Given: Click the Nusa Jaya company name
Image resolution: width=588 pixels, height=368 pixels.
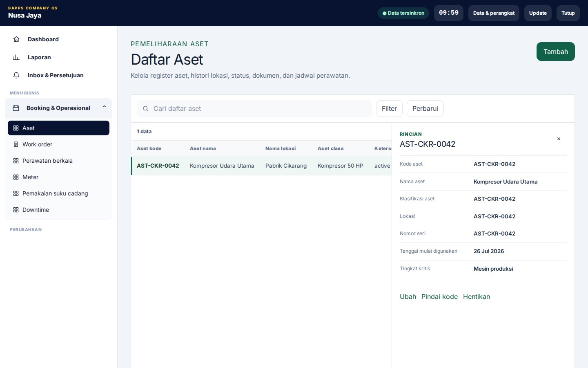Looking at the screenshot, I should (x=24, y=16).
